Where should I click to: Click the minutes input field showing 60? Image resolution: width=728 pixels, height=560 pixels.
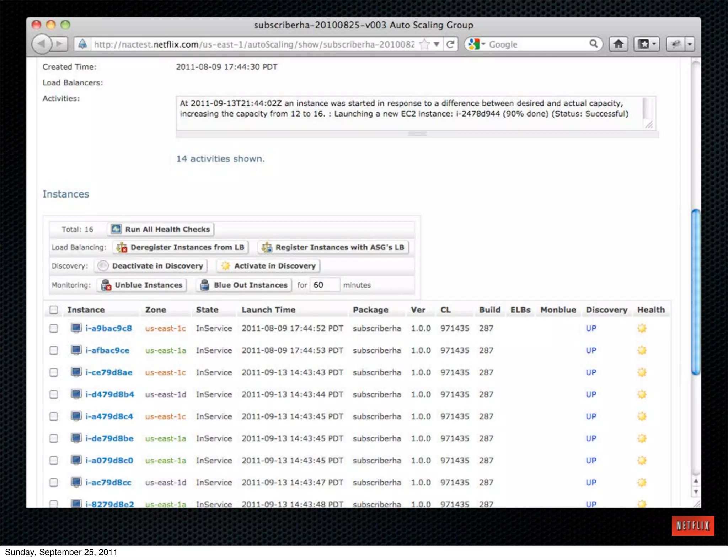click(x=325, y=285)
